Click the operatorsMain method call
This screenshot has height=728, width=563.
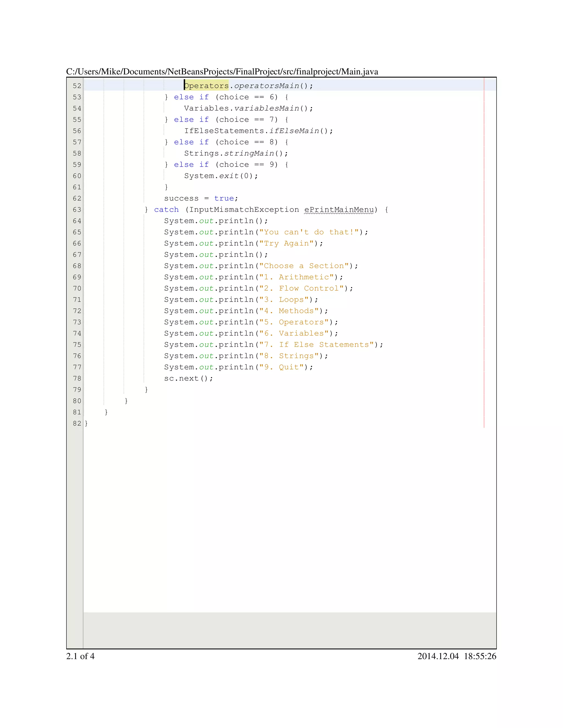(266, 86)
